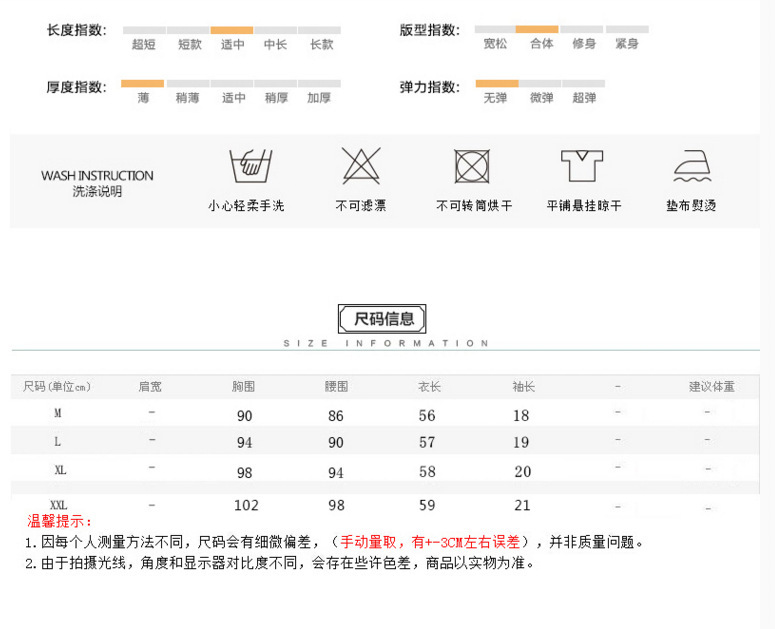Screen dimensions: 775x629
Task: Click the WASH INSTRUCTION title
Action: point(97,175)
